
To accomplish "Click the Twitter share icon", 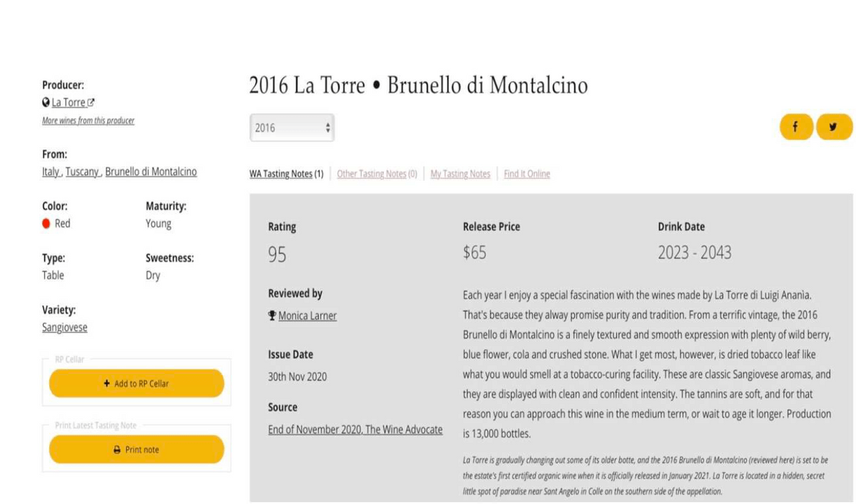I will click(833, 127).
